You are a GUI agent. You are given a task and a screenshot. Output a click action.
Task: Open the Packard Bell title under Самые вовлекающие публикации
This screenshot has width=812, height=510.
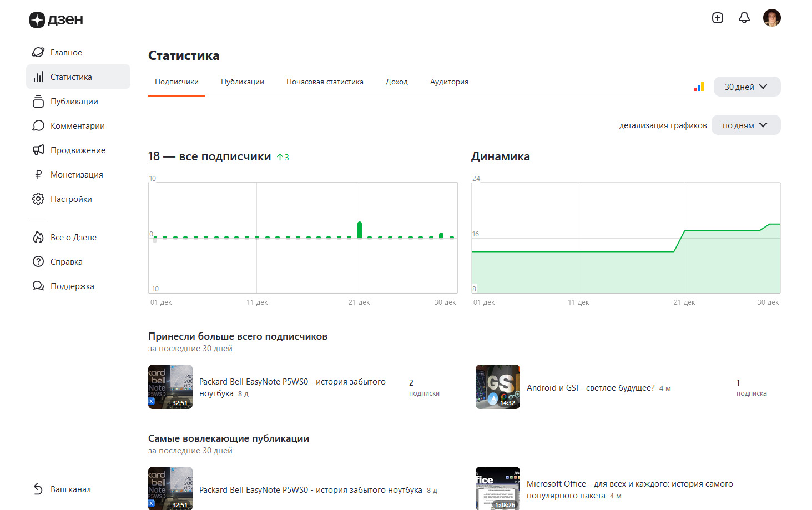(x=311, y=489)
